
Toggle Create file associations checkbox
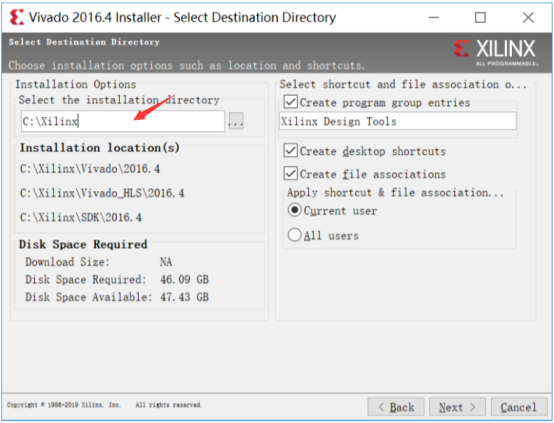(290, 174)
